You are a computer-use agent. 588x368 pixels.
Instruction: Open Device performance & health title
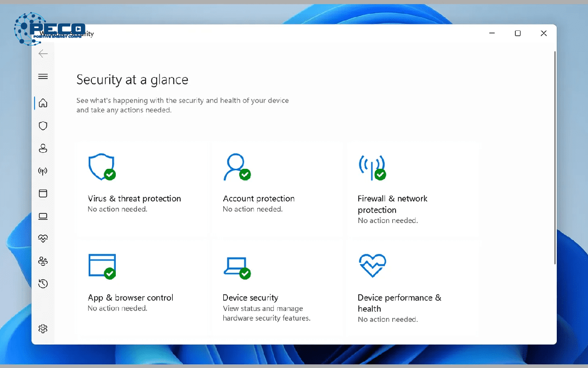point(399,303)
